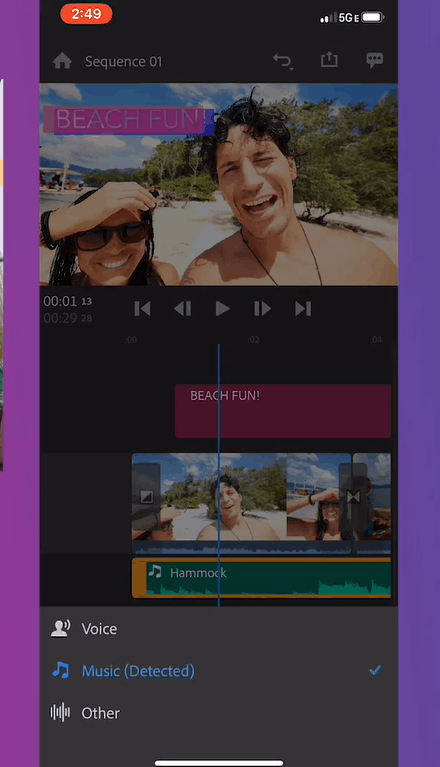Tap the battery icon in status bar
The width and height of the screenshot is (440, 767).
click(374, 18)
